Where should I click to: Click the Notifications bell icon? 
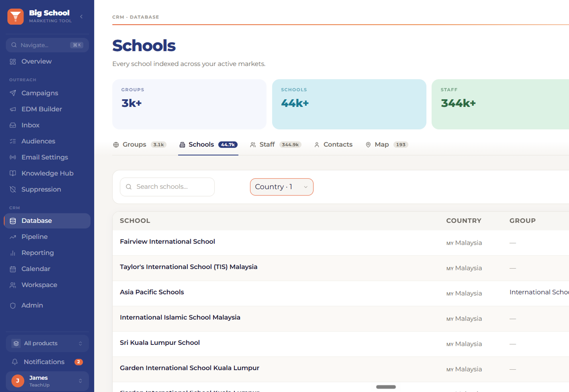click(x=15, y=362)
